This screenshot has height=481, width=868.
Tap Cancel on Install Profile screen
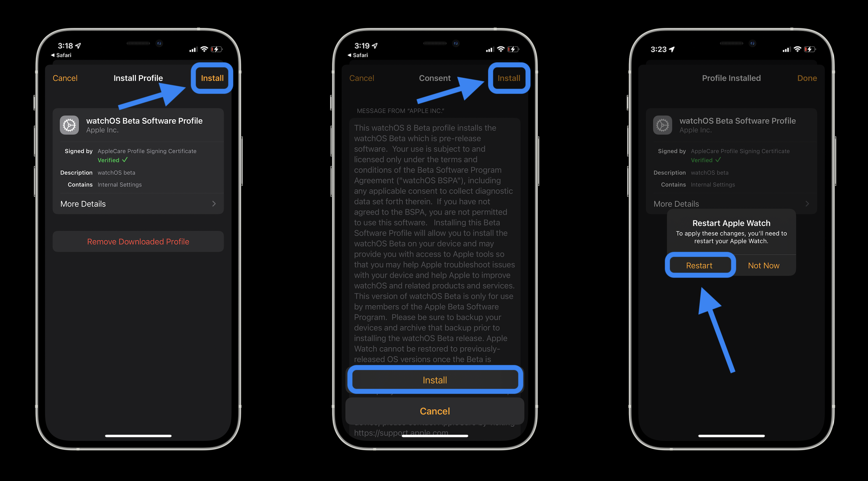(65, 78)
